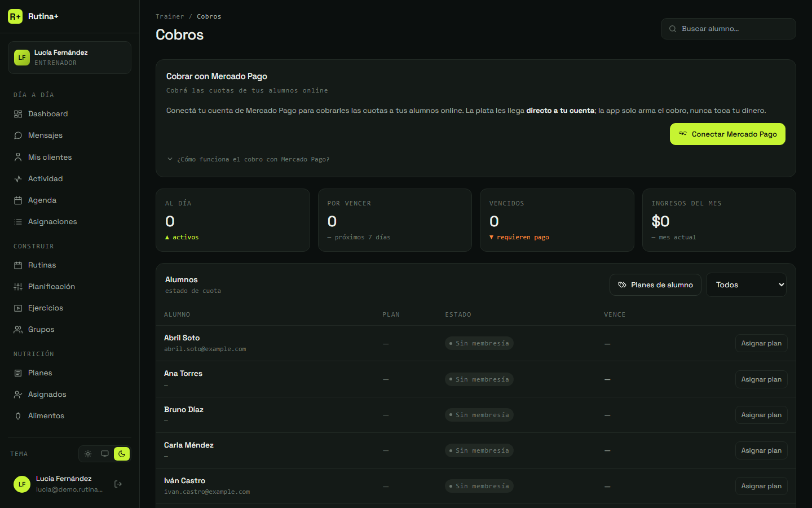
Task: Open Mensajes chat icon
Action: 18,135
